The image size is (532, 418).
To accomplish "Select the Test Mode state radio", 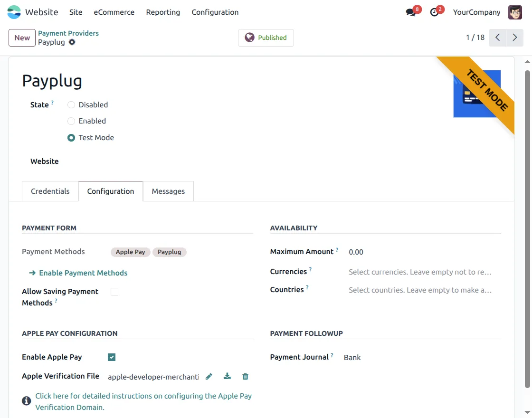I will 71,138.
